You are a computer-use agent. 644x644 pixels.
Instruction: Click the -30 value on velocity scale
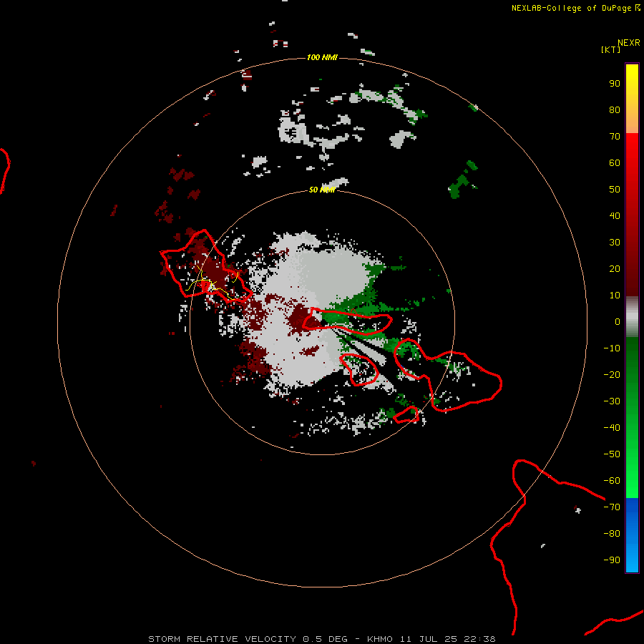coord(612,401)
